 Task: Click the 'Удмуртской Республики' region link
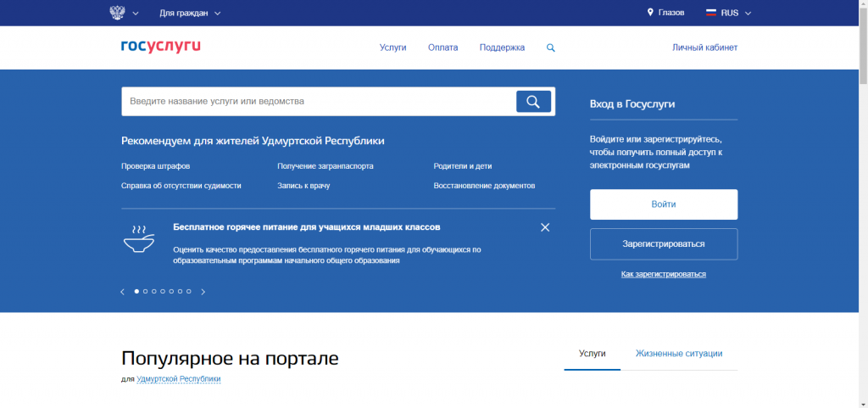(178, 378)
